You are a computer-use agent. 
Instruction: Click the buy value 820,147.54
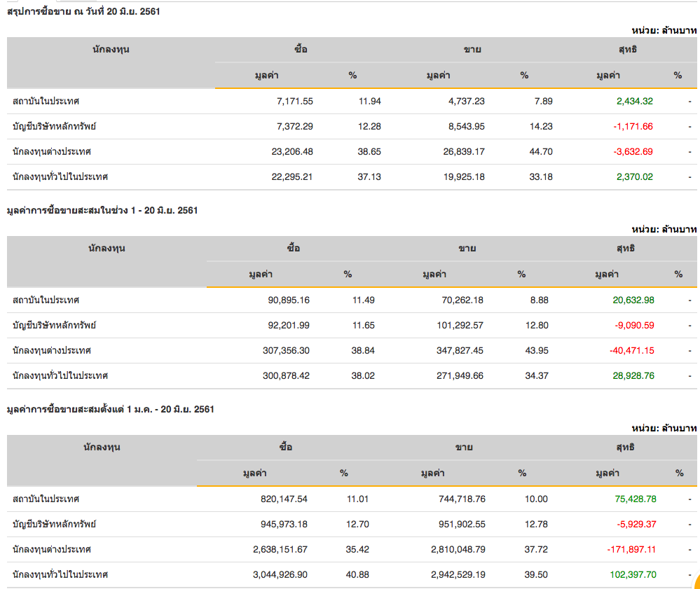(x=283, y=499)
